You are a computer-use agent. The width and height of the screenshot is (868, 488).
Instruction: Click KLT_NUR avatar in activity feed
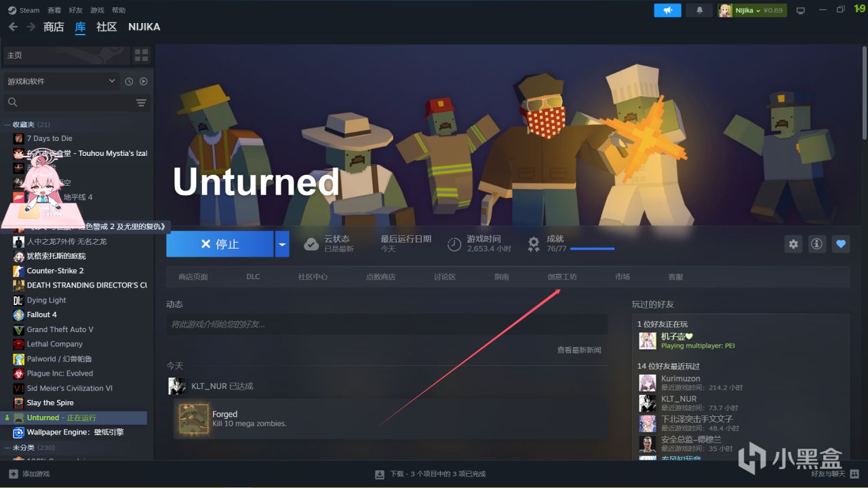[177, 386]
